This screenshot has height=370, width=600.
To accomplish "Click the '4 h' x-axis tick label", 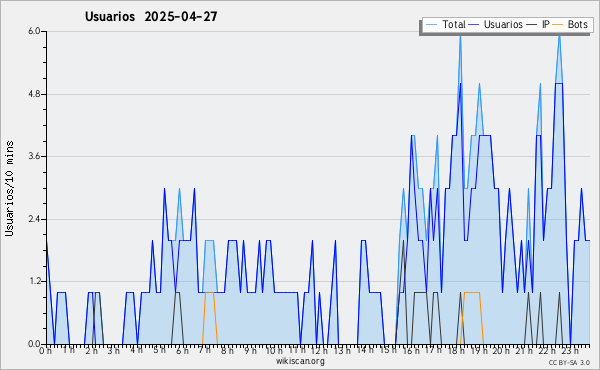I will pos(136,351).
